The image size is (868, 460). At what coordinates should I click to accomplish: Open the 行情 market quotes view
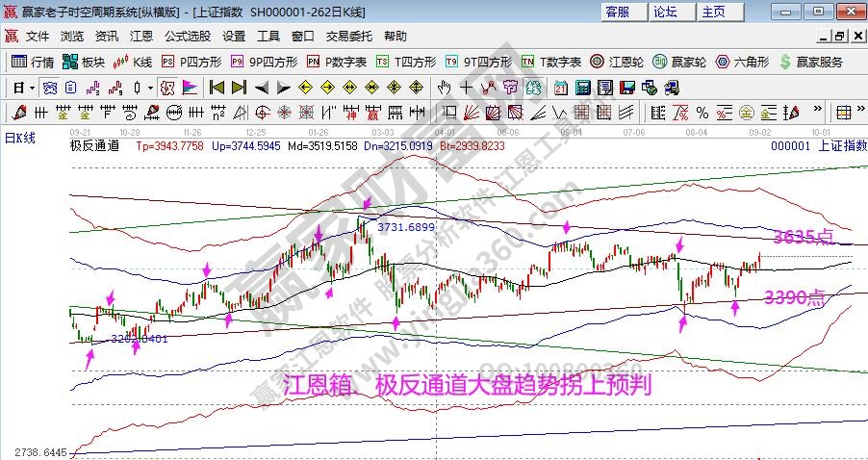coord(33,62)
